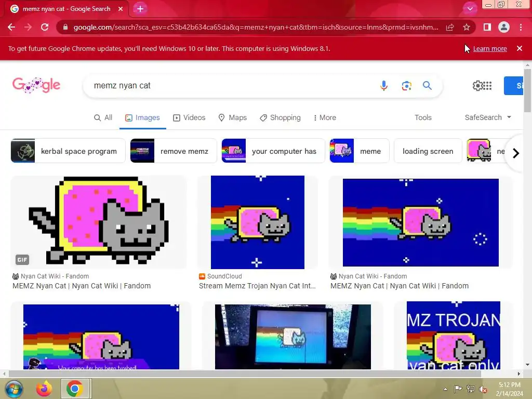Click the Google logo
The image size is (532, 399).
(36, 85)
